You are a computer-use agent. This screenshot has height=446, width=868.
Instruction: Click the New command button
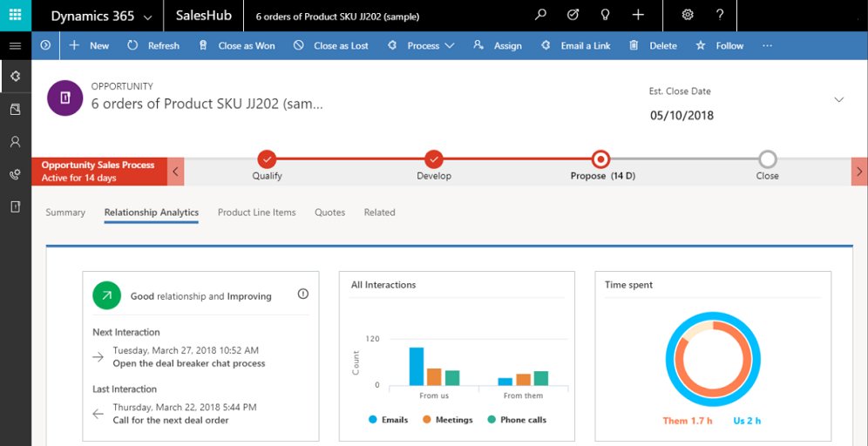pos(89,46)
